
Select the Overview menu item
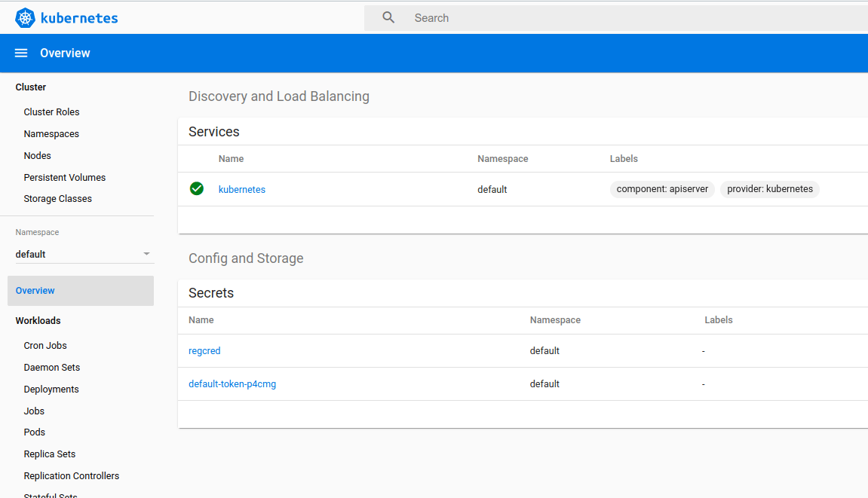point(35,290)
